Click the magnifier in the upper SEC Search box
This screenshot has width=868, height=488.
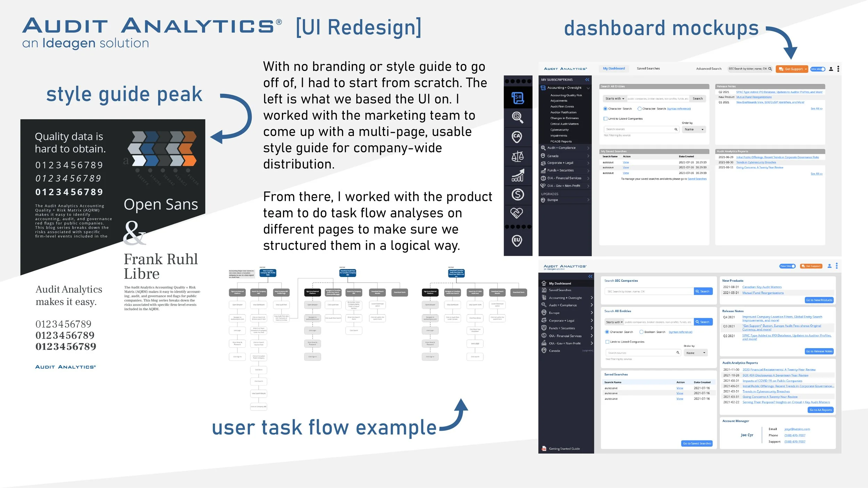coord(770,69)
